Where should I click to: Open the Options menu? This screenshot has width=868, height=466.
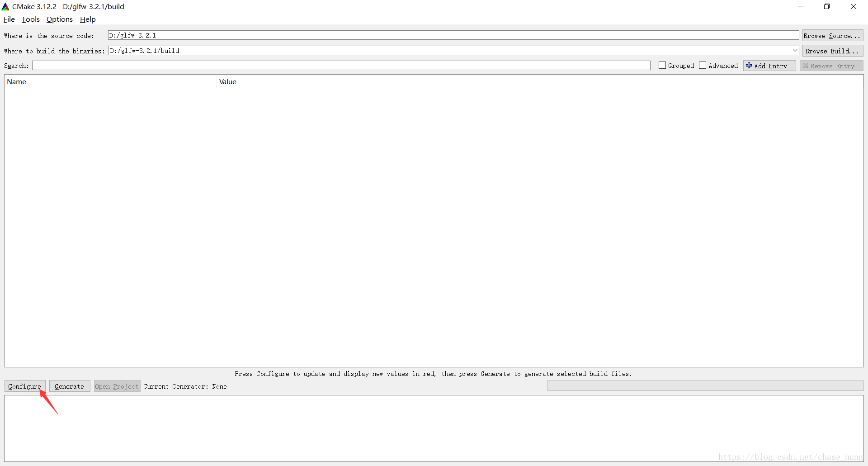[x=60, y=19]
